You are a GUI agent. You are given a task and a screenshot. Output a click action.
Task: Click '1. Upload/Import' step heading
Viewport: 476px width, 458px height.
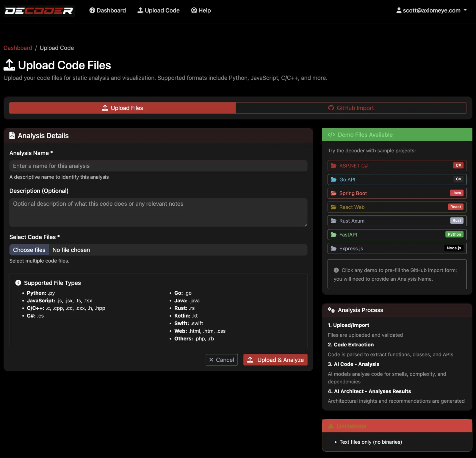pyautogui.click(x=348, y=325)
